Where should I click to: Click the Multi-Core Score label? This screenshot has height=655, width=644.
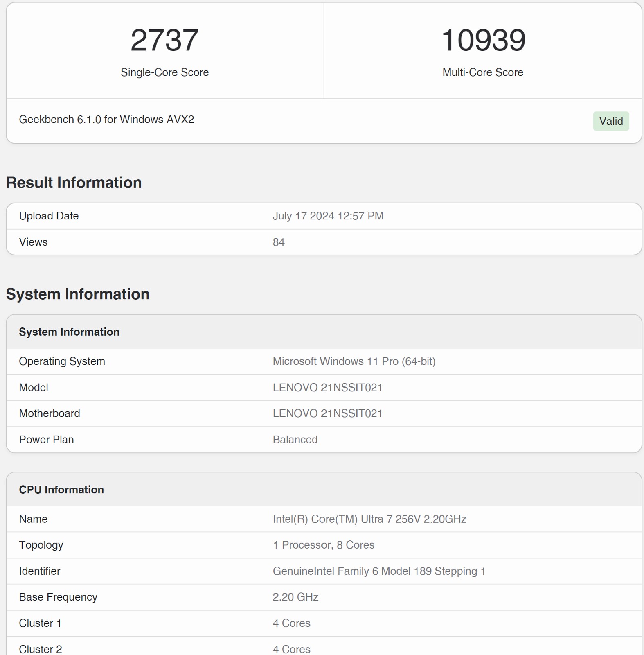click(483, 72)
